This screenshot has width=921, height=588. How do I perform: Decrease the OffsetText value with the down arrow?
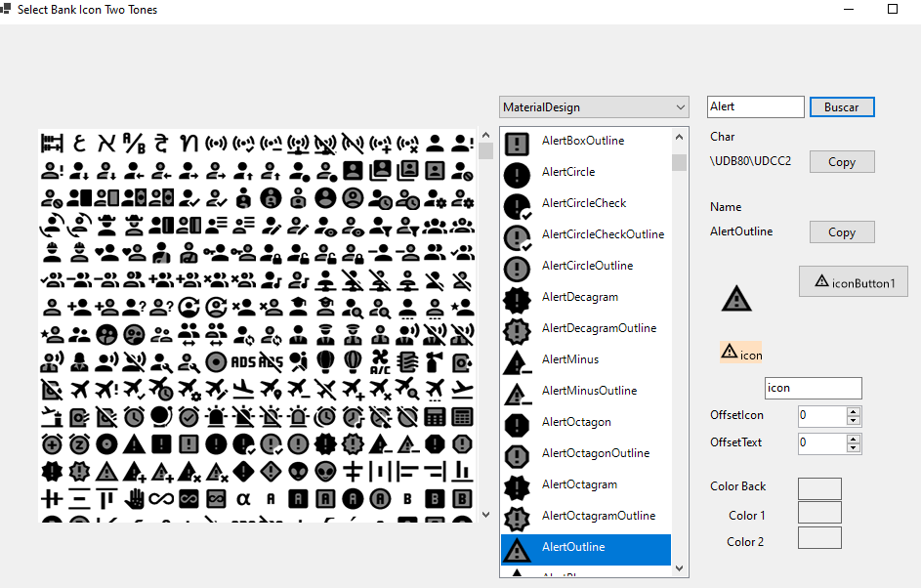[x=851, y=446]
